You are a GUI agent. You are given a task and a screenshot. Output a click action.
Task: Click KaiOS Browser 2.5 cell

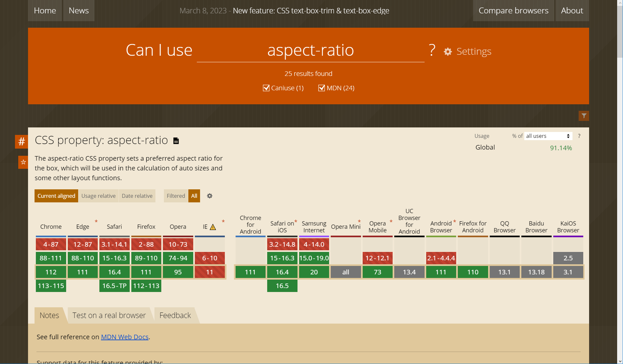568,258
